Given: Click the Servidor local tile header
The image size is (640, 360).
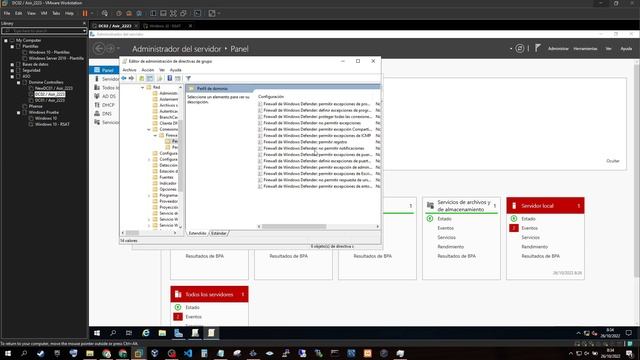Looking at the screenshot, I should (x=545, y=206).
